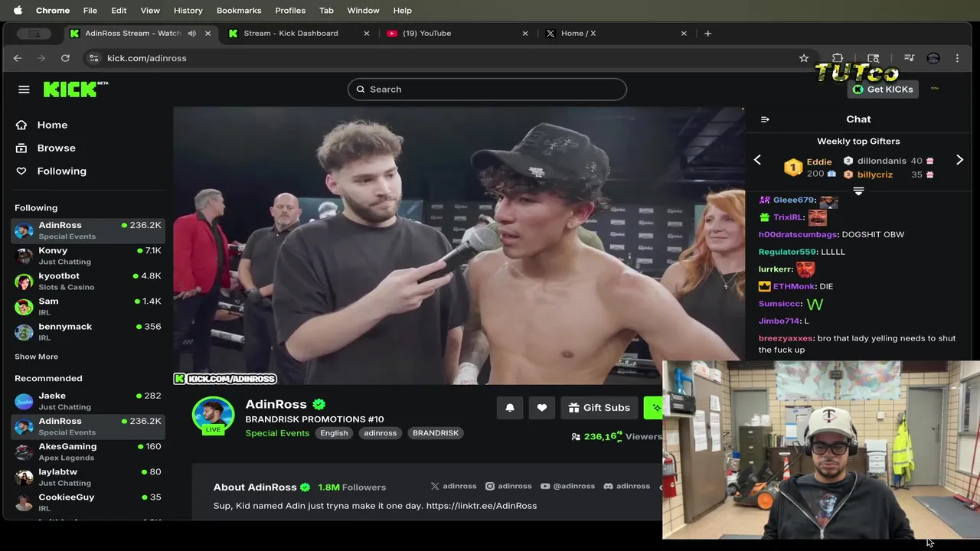980x551 pixels.
Task: Go to next Weekly top Gifters page
Action: 959,160
